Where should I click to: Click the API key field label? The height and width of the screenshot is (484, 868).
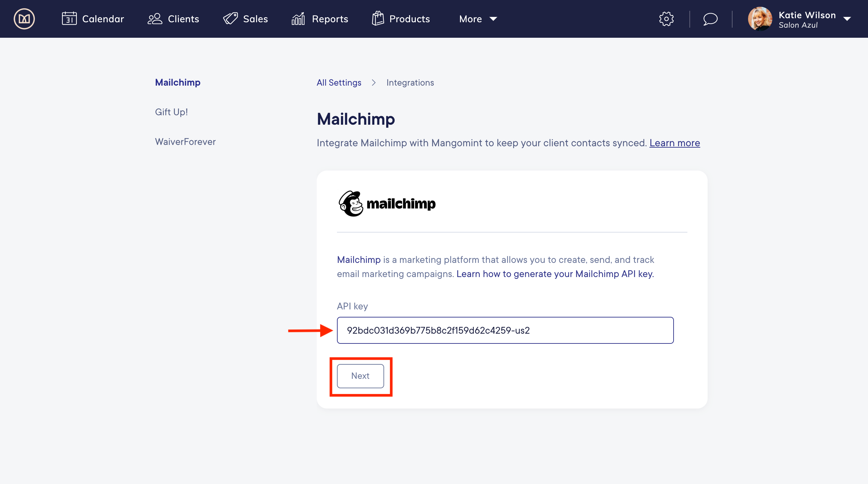click(x=352, y=306)
